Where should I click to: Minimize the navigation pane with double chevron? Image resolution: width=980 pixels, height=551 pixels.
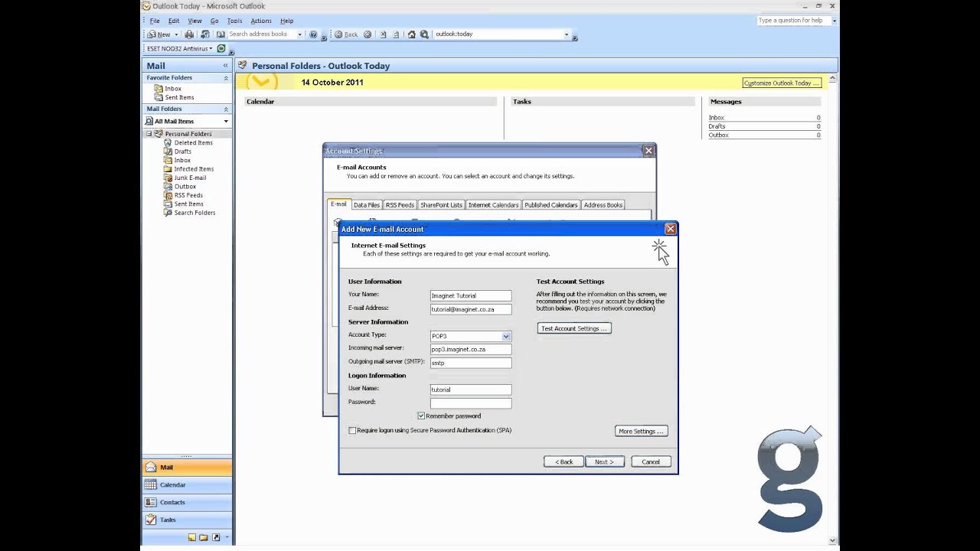click(225, 66)
